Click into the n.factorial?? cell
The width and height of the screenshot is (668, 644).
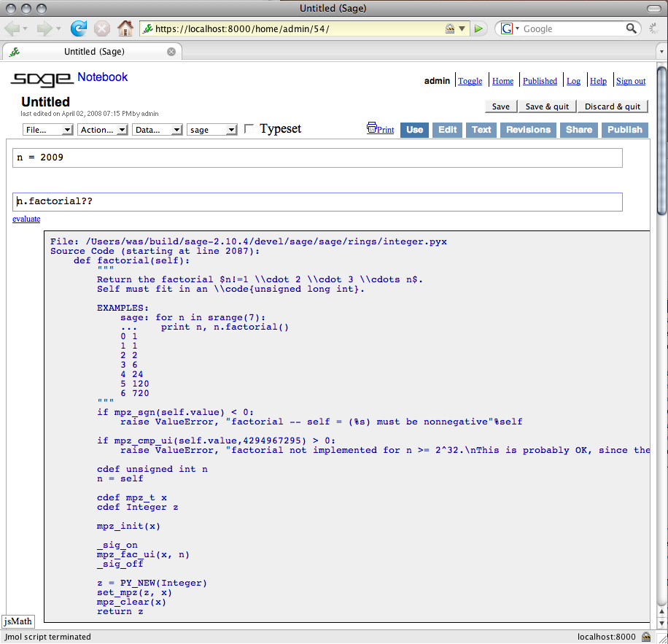pyautogui.click(x=317, y=201)
